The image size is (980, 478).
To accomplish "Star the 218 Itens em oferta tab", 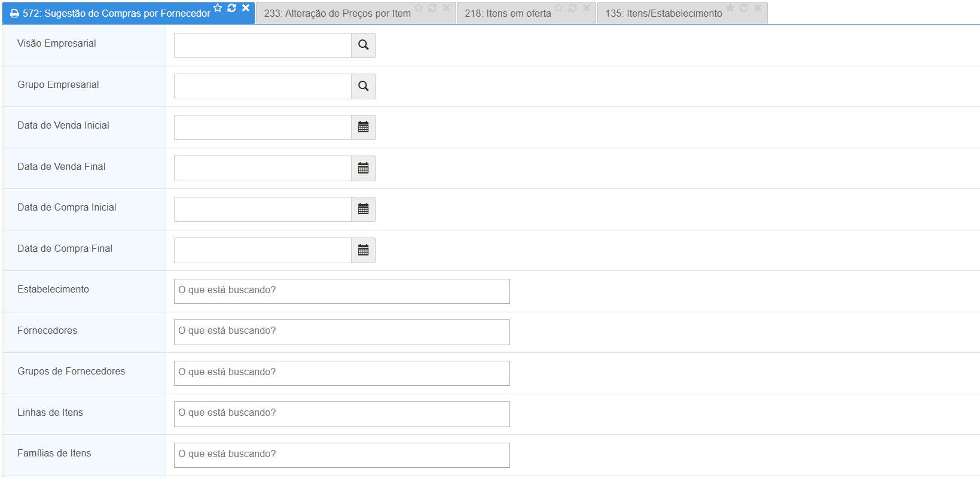I will coord(559,8).
